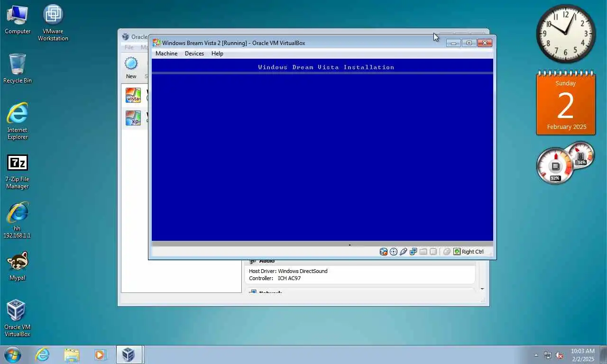Click the VirtualBox Manager title bar icon

(125, 36)
